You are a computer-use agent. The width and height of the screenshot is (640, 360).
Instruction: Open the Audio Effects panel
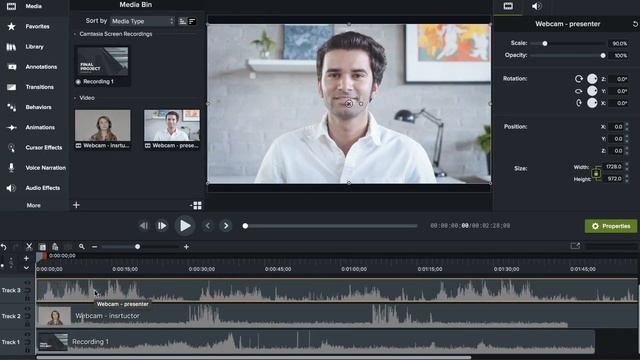tap(33, 188)
